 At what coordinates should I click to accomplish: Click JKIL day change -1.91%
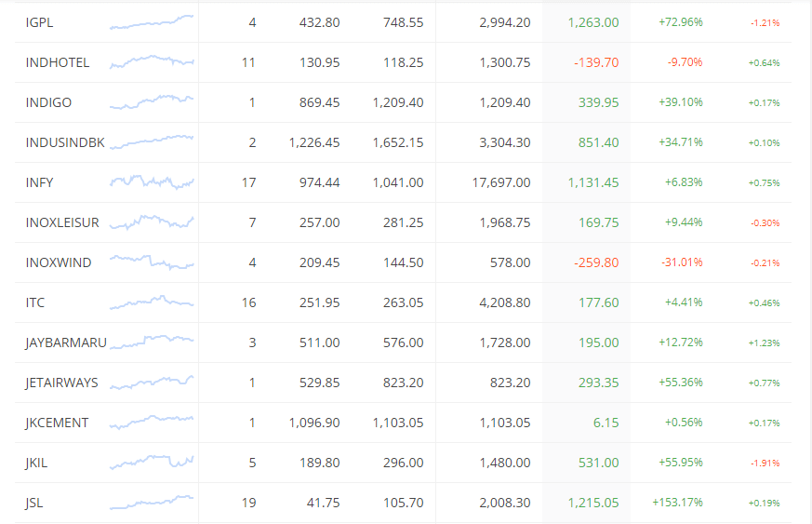(765, 464)
